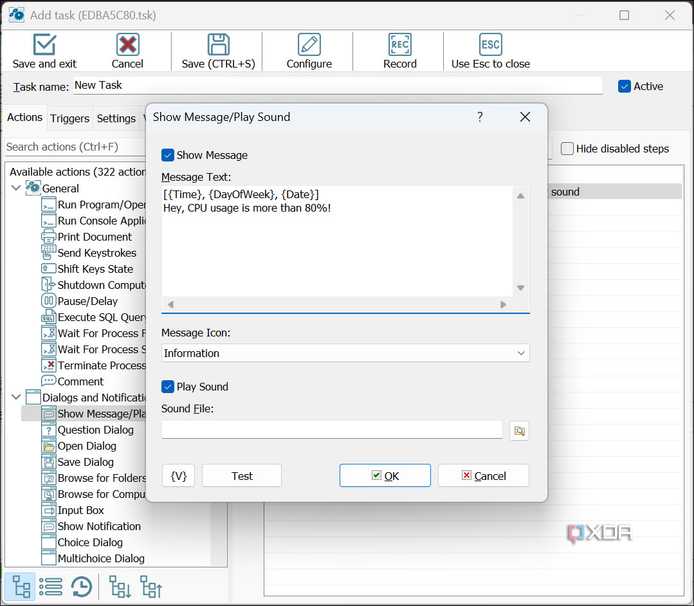This screenshot has width=694, height=606.
Task: Uncheck the Show Message checkbox
Action: coord(168,155)
